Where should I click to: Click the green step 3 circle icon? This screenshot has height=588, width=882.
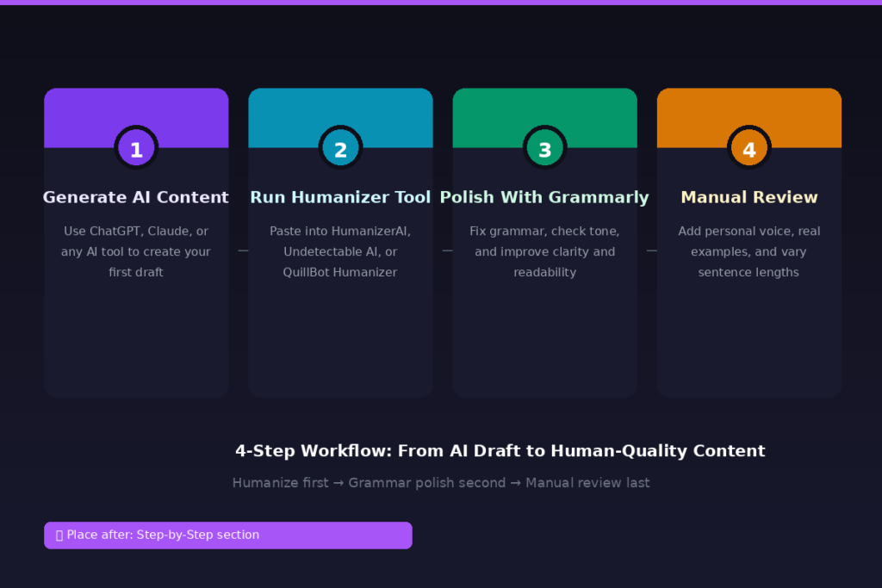[x=544, y=147]
